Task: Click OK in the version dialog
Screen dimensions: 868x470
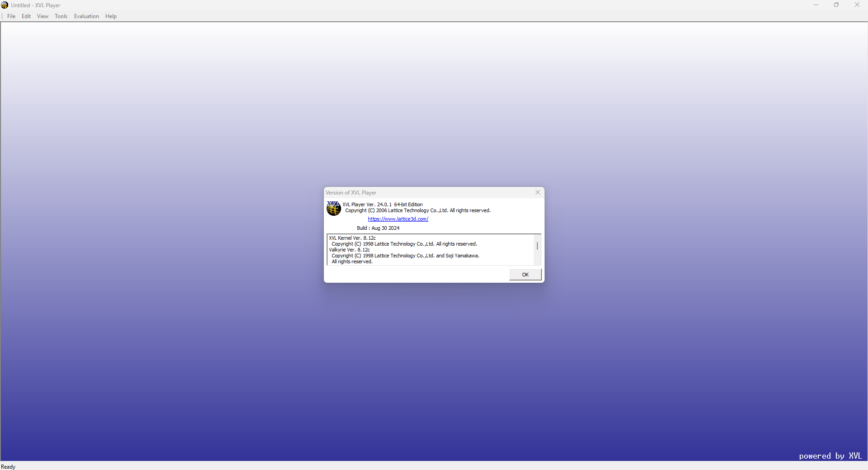Action: (x=525, y=275)
